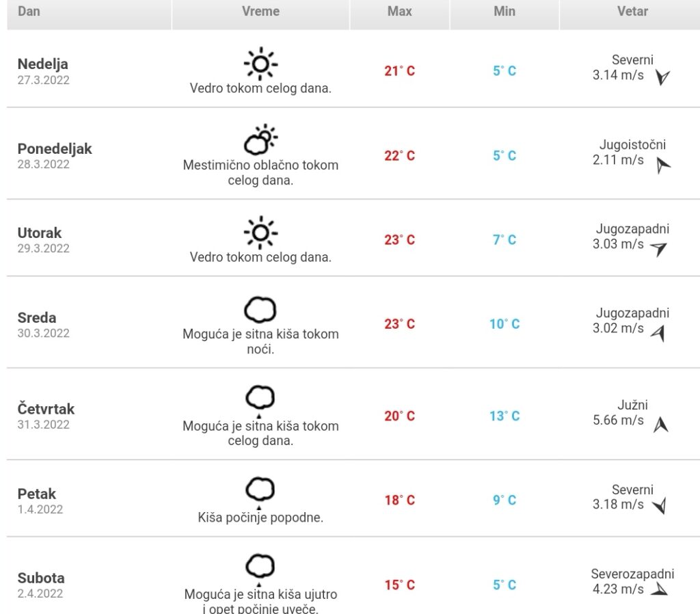Click the 13° C min temperature for Četvrtak

click(x=504, y=416)
